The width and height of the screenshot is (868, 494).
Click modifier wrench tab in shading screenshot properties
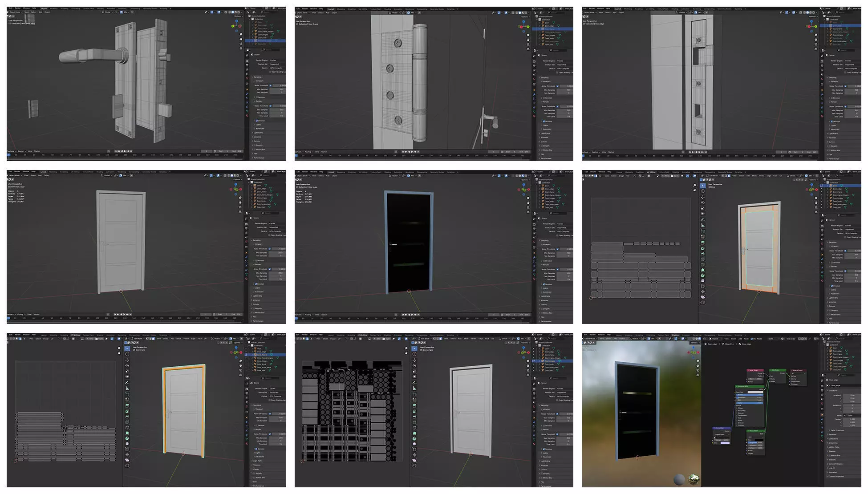822,419
